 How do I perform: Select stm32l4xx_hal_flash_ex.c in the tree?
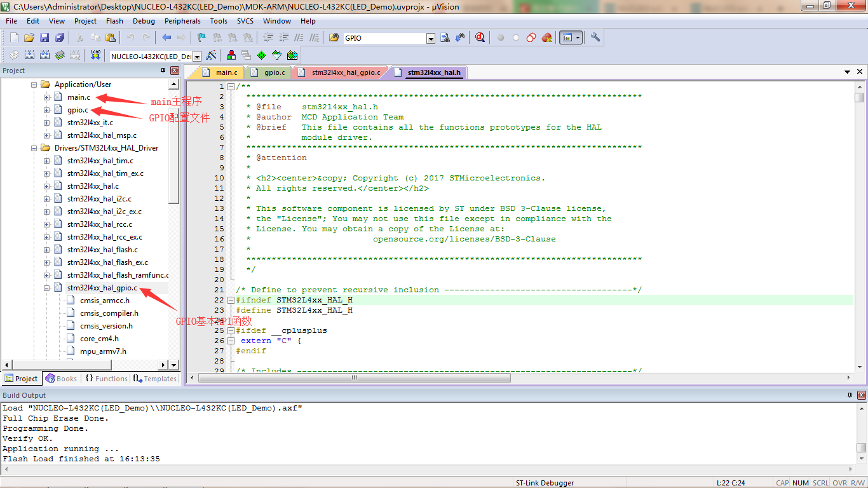107,262
